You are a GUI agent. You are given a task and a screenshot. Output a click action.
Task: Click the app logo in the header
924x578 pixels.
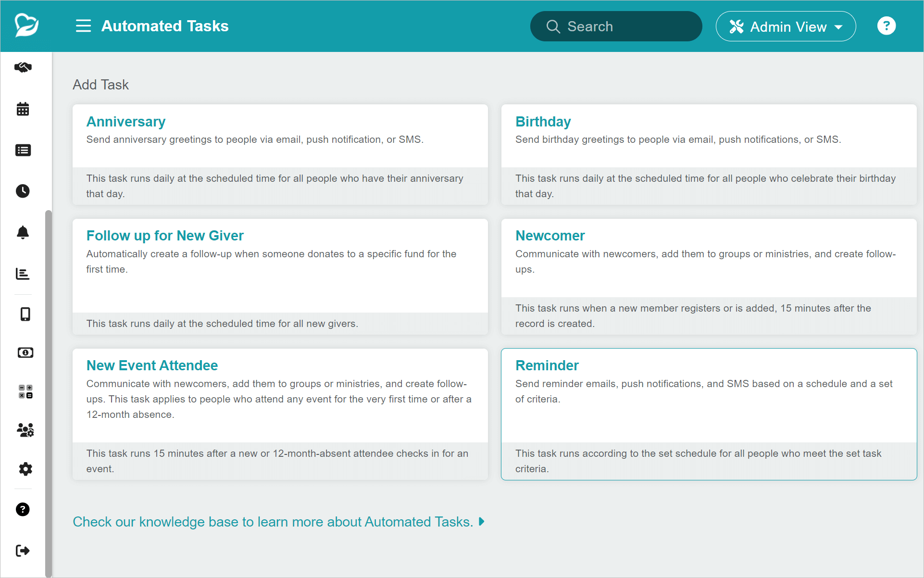(26, 25)
